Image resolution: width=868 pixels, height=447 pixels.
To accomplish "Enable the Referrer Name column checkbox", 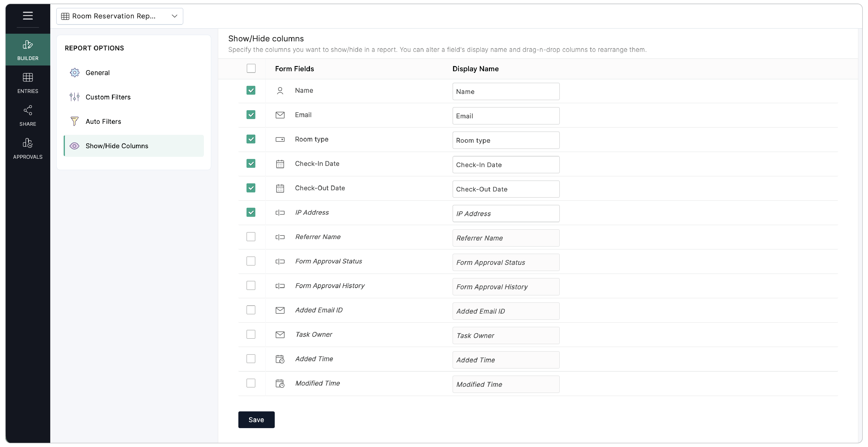I will pyautogui.click(x=251, y=237).
